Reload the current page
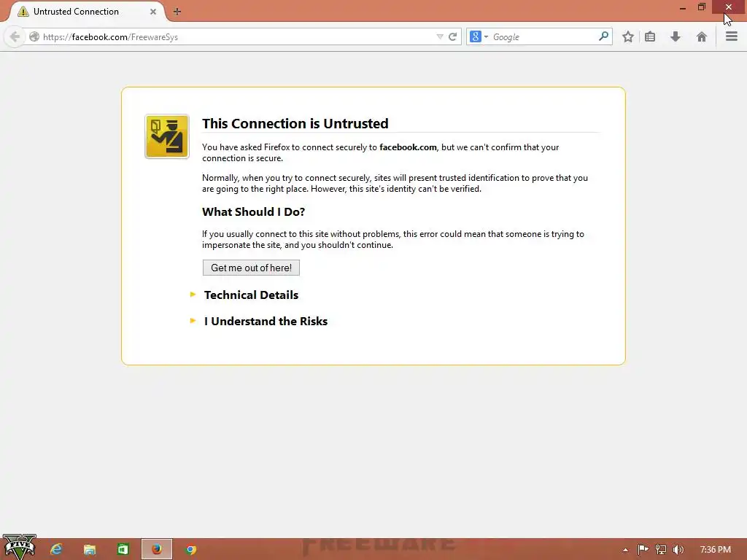Screen dimensions: 747x560 coord(452,36)
